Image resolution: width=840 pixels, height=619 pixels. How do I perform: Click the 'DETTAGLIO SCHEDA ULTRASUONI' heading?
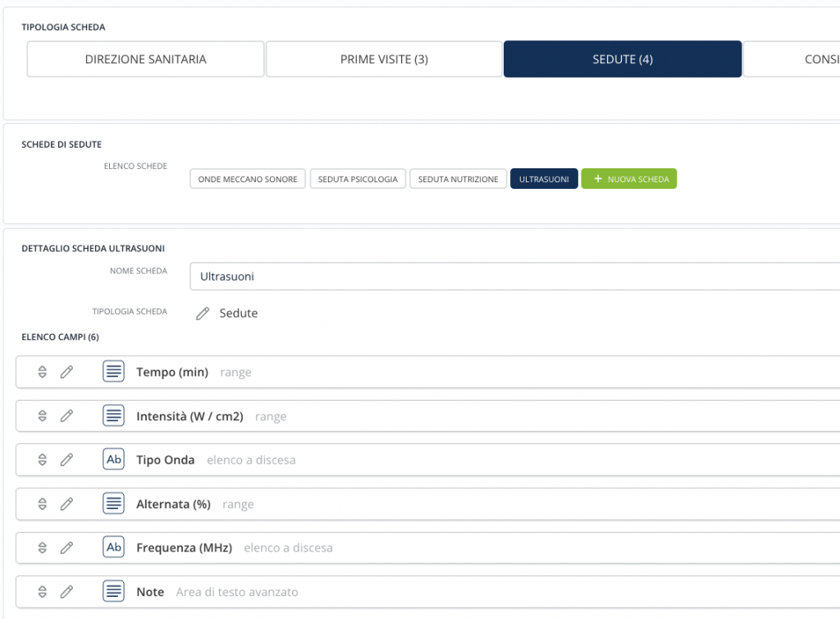94,249
